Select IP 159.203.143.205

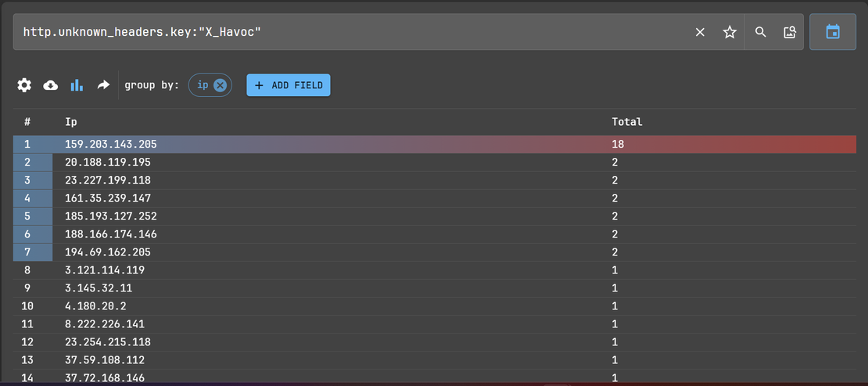point(110,145)
